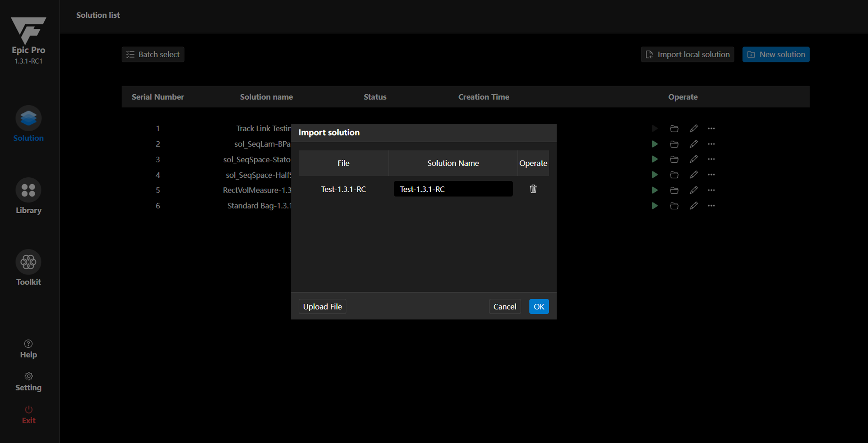Expand more options for solution row 5
This screenshot has width=868, height=443.
711,190
